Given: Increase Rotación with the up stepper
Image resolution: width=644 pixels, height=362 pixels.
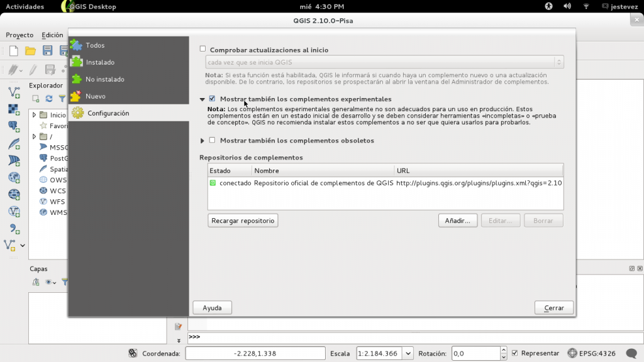Looking at the screenshot, I should click(x=504, y=350).
